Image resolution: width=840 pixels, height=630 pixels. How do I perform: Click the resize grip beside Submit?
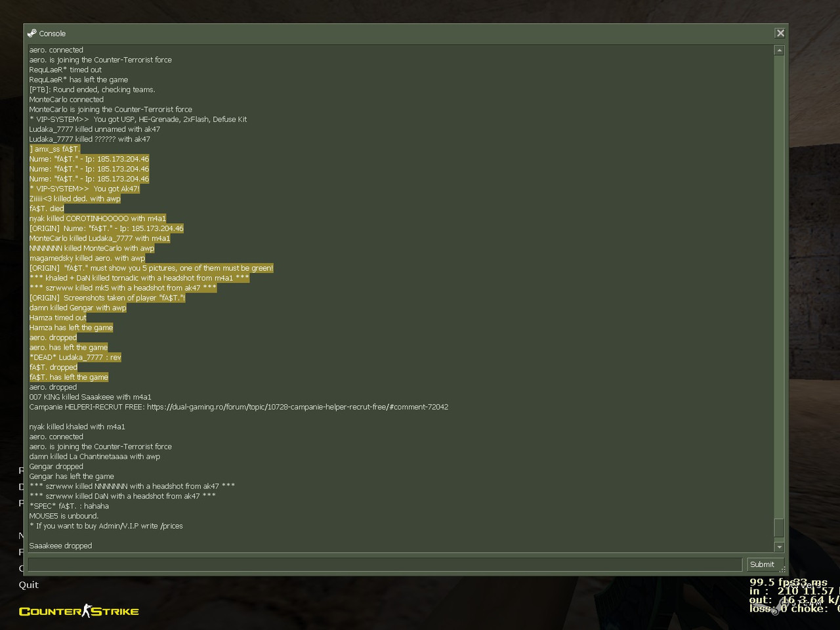pos(782,569)
